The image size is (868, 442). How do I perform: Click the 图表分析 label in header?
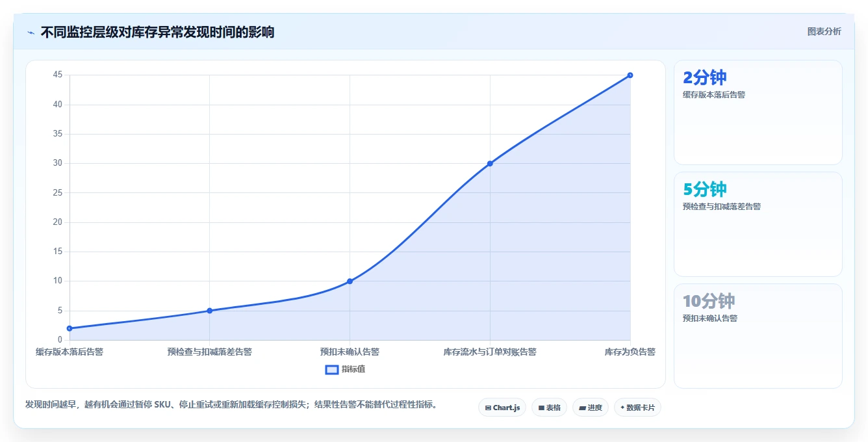tap(824, 31)
